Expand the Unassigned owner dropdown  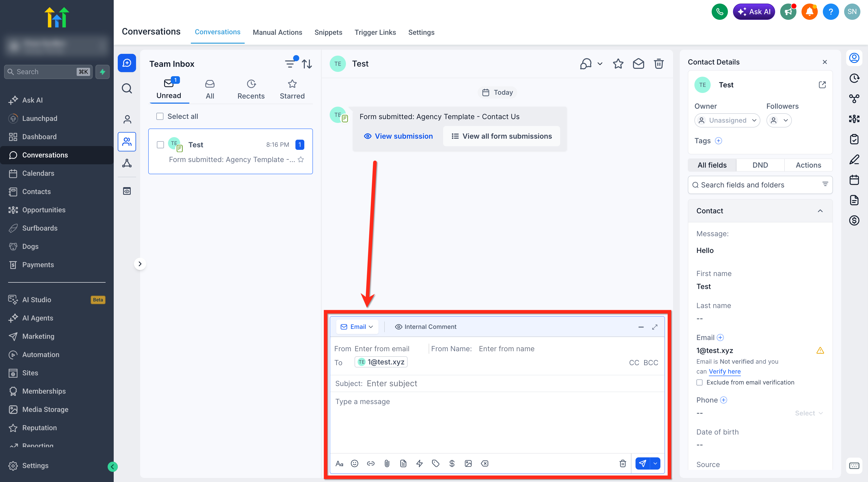[x=727, y=120]
